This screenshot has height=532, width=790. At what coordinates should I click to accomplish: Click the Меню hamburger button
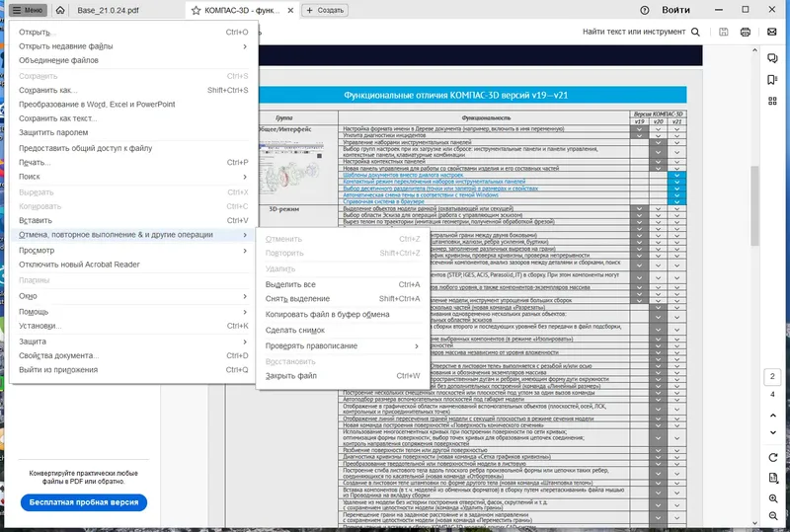(x=28, y=10)
